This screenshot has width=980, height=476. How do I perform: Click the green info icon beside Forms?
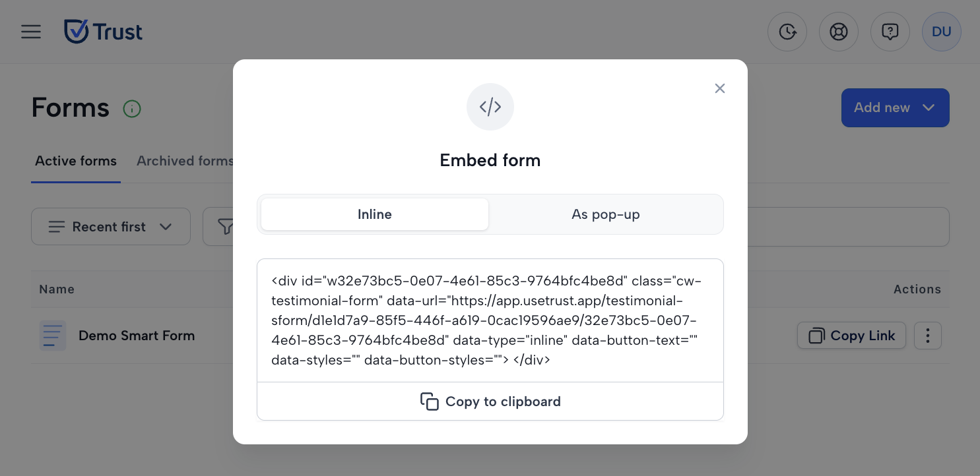(132, 109)
